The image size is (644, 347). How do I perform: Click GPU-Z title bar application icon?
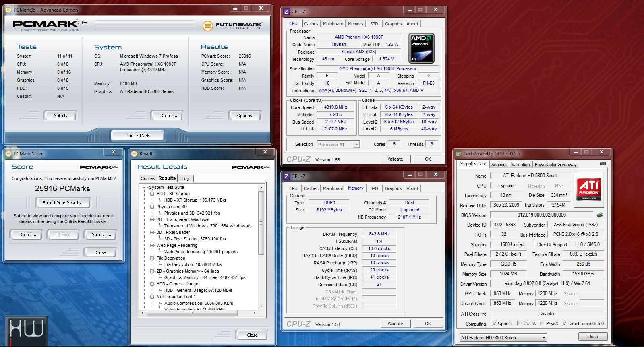pyautogui.click(x=458, y=153)
